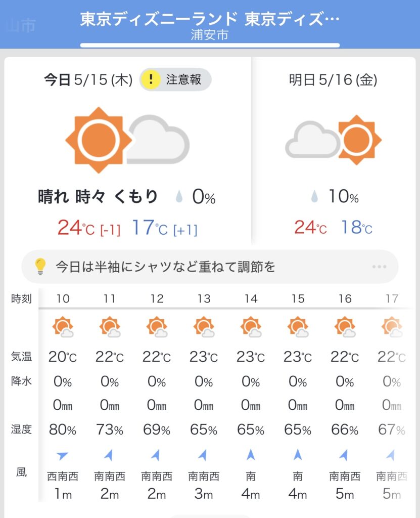Open the three-dots menu on advice bar
Viewport: 420px width, 518px height.
(x=379, y=267)
